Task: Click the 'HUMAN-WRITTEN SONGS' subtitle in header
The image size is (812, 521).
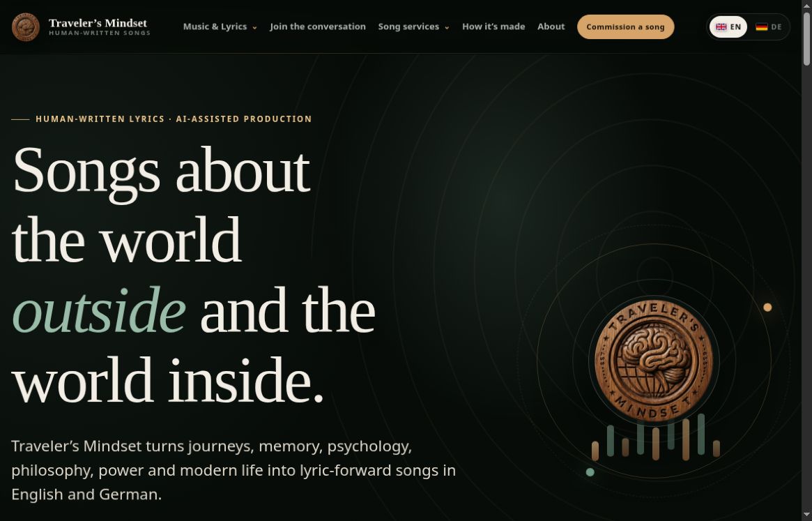Action: coord(100,33)
